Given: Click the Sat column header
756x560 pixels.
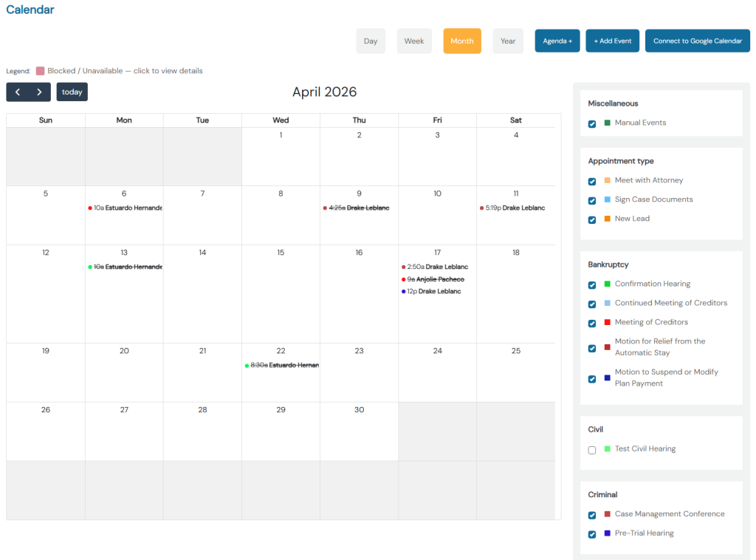Looking at the screenshot, I should (x=516, y=120).
